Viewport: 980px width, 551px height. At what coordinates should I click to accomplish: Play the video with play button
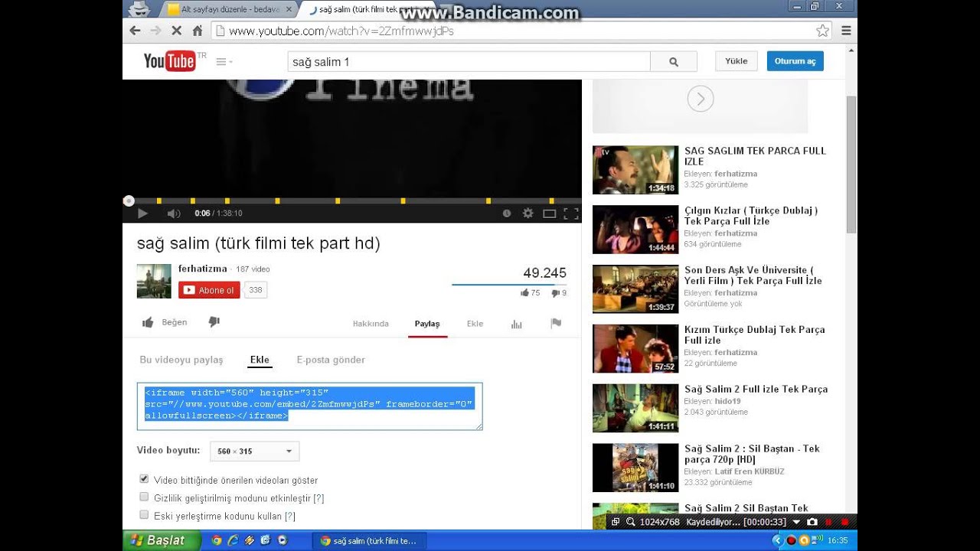[x=142, y=214]
